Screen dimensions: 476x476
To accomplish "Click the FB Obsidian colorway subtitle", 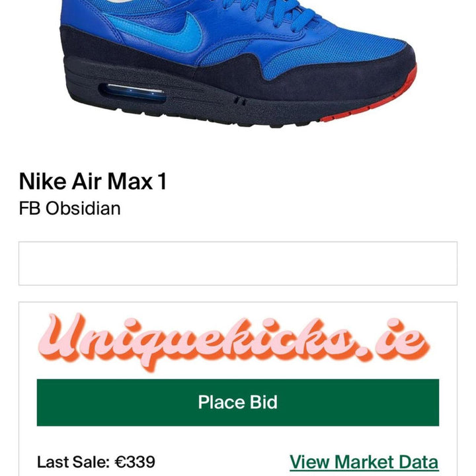I will [x=69, y=208].
